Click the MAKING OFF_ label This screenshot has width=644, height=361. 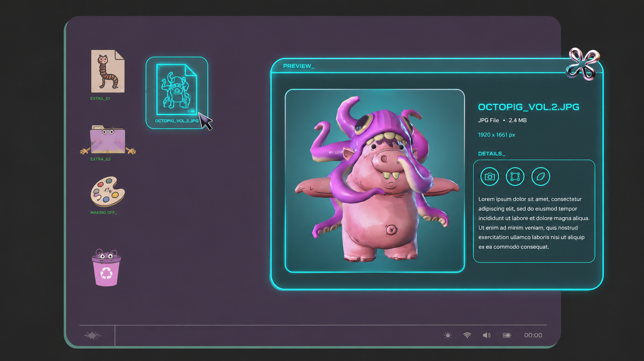[103, 213]
